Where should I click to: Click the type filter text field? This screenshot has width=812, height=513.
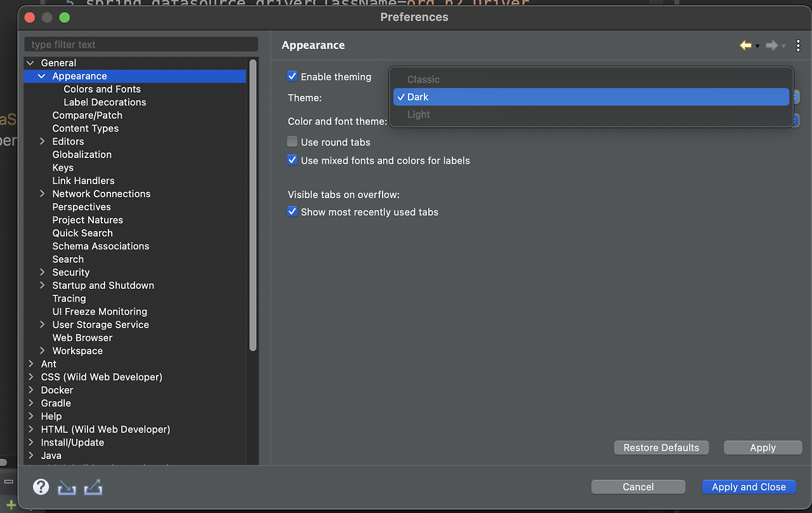coord(141,44)
